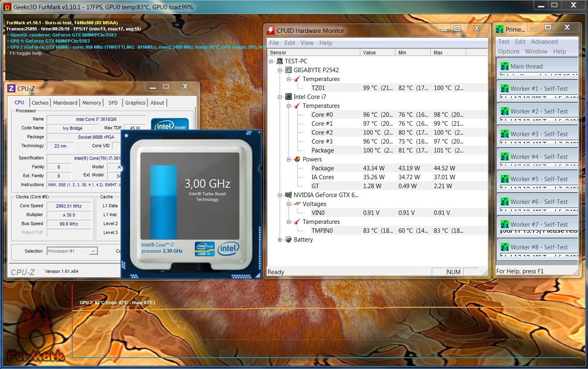Click the Worker #1 Self-Test window icon
588x369 pixels.
(505, 88)
